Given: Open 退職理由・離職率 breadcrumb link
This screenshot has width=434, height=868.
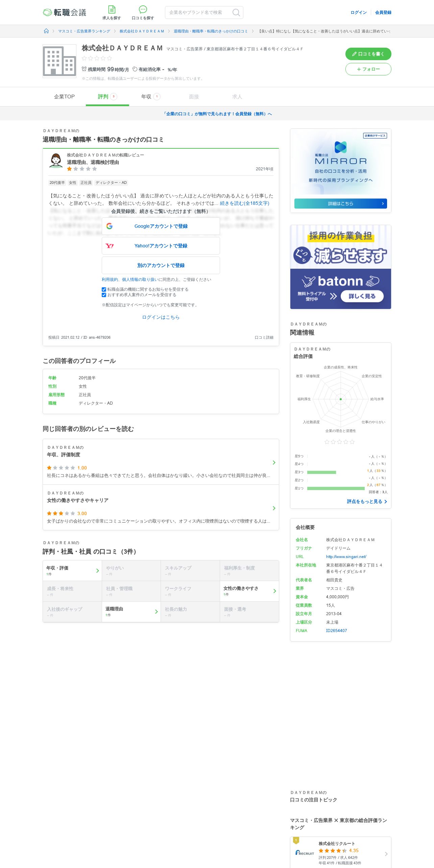Looking at the screenshot, I should (x=211, y=31).
